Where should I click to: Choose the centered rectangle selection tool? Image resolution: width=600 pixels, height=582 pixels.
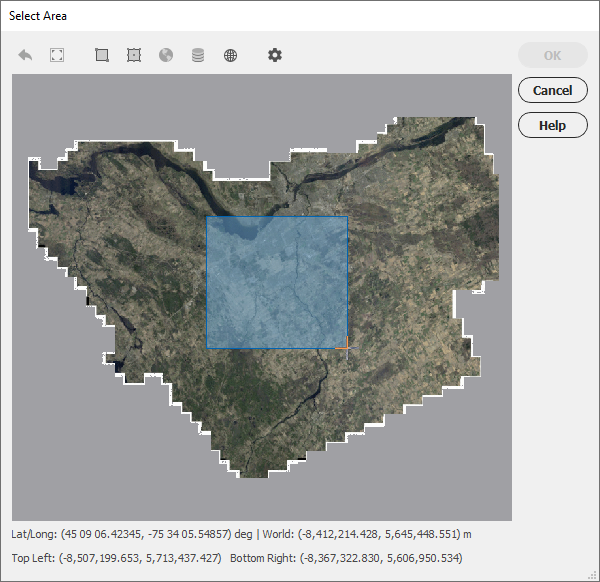(x=134, y=55)
